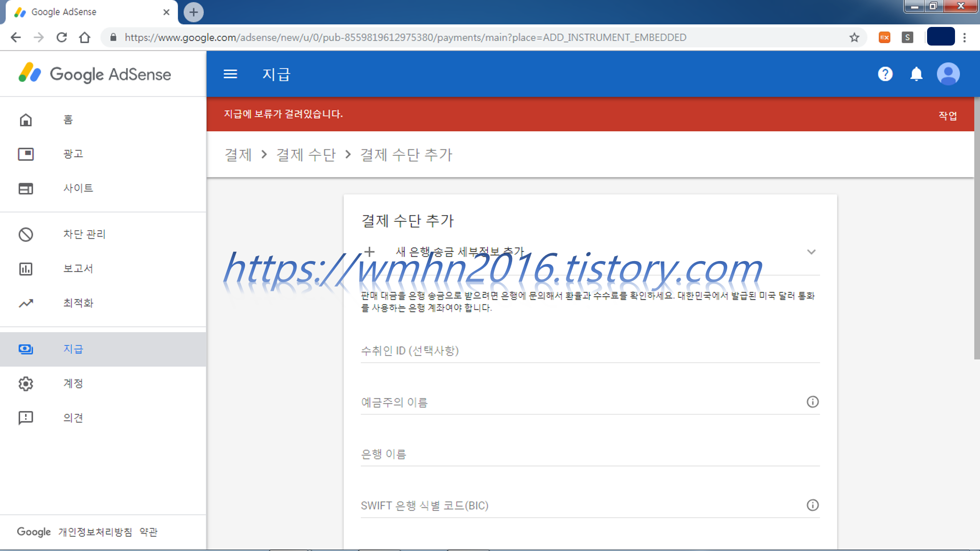Click the plus icon beside 새 은행 송금 세부정보 추가
980x551 pixels.
(369, 252)
